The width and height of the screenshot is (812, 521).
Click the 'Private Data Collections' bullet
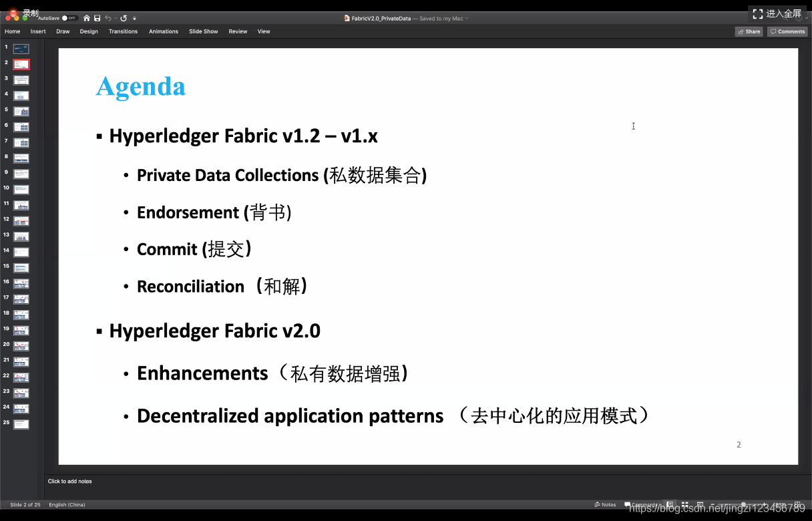[282, 175]
